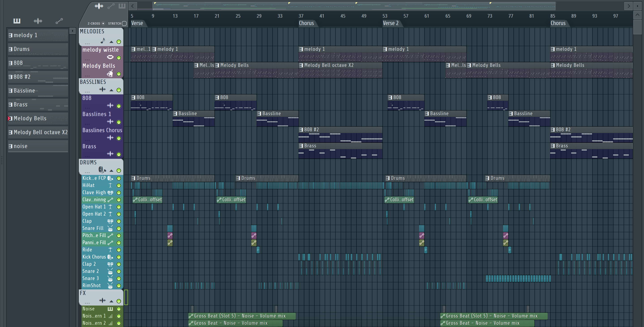Click the cymbal icon on Ride track
The image size is (644, 327).
click(x=110, y=250)
